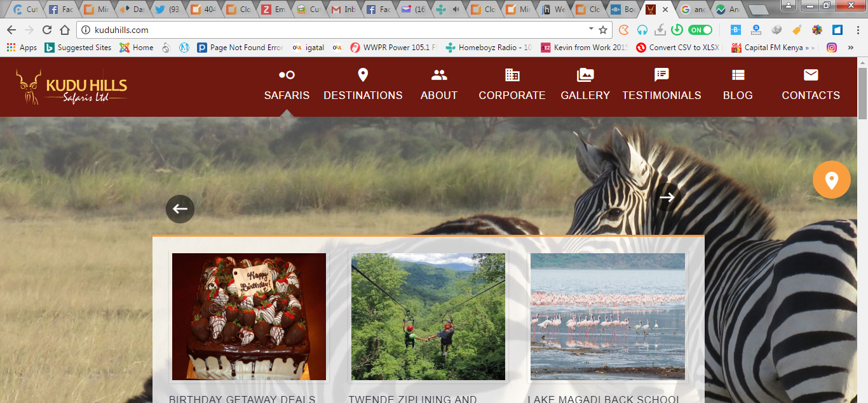Switch to the Twitter tab

click(168, 10)
